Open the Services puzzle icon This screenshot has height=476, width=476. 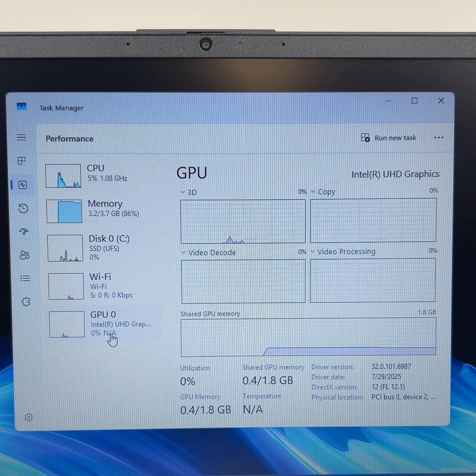point(26,301)
